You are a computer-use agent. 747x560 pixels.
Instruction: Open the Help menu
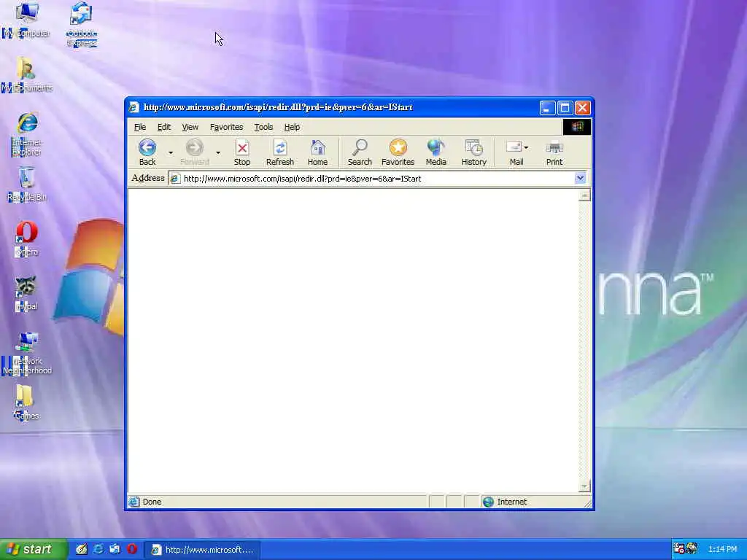292,127
